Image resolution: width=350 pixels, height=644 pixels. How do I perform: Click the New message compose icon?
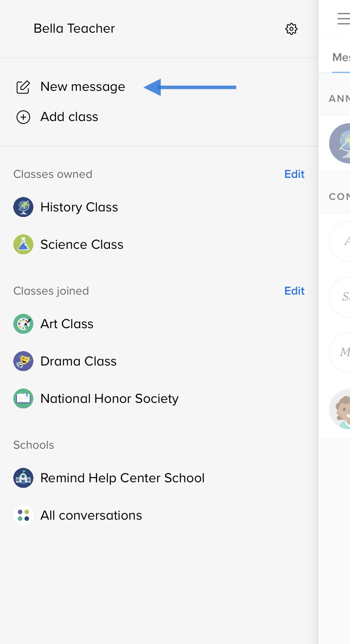coord(23,87)
